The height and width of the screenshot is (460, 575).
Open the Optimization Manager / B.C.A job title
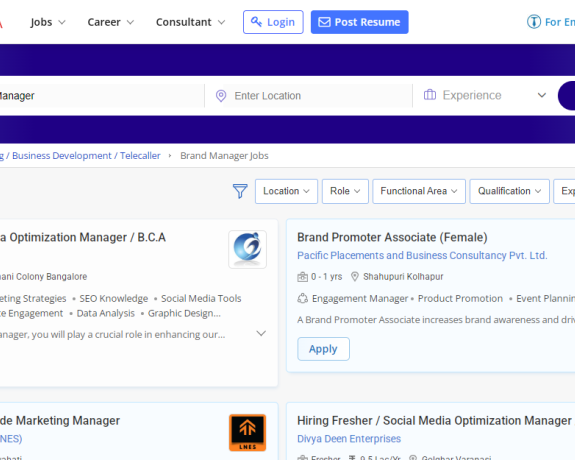point(83,237)
